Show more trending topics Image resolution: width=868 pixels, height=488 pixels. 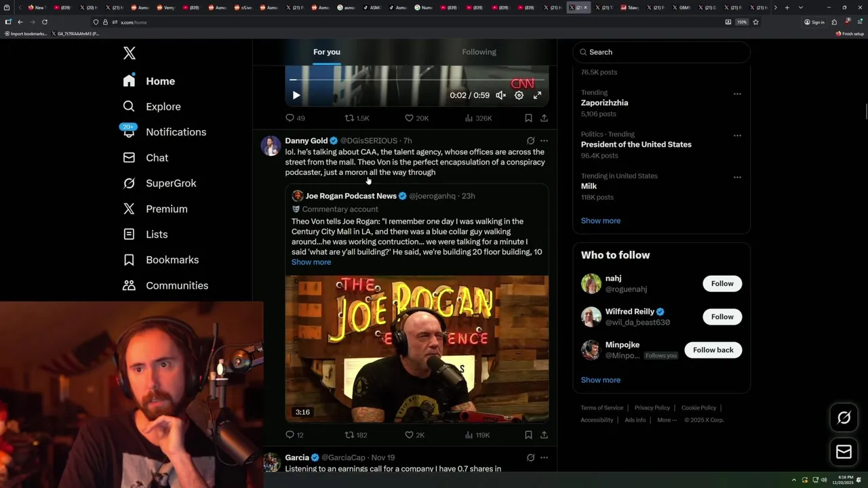[601, 221]
